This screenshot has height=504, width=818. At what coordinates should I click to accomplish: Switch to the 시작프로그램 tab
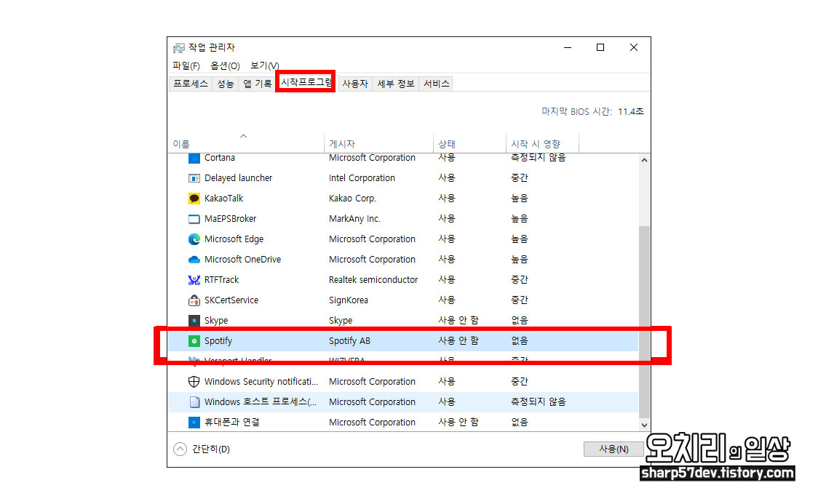306,82
